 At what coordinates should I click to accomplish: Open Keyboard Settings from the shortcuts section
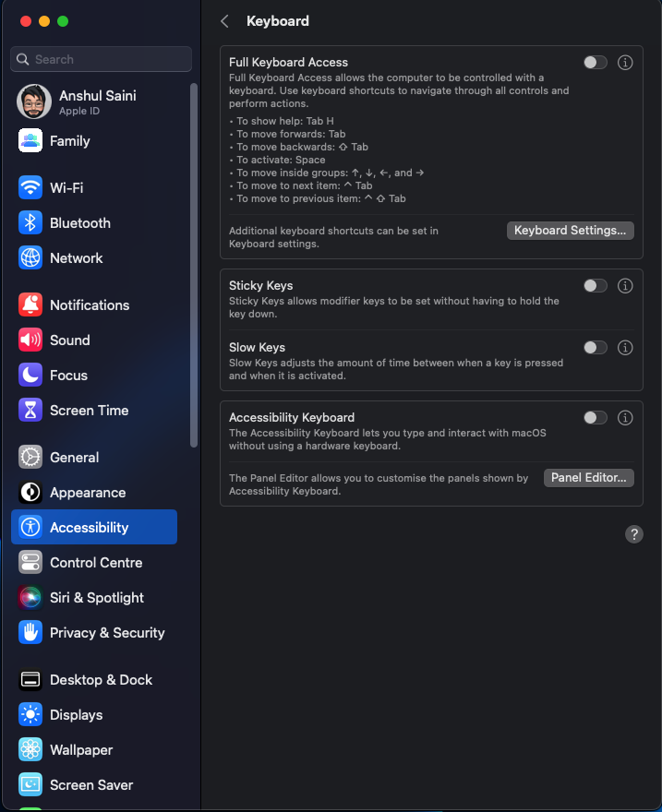click(570, 230)
